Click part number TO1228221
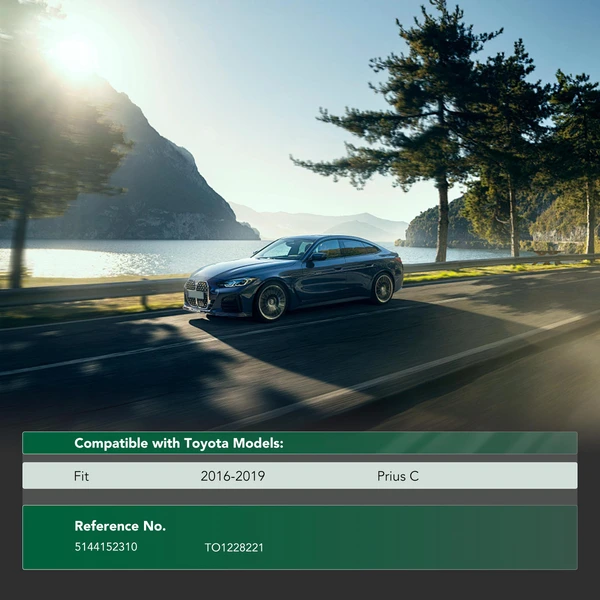 tap(234, 547)
